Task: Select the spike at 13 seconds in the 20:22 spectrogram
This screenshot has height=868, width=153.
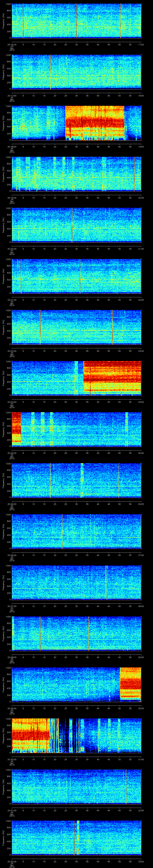Action: 40,327
